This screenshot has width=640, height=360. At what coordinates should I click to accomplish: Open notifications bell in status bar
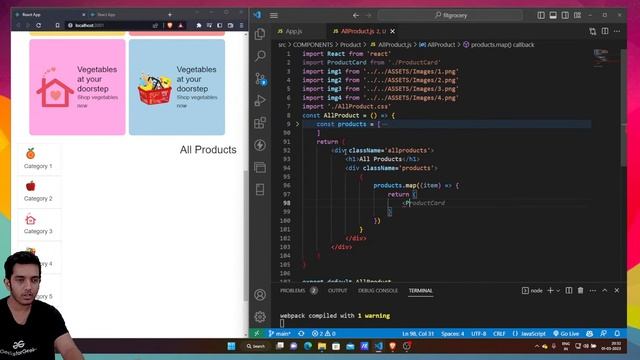pyautogui.click(x=617, y=333)
